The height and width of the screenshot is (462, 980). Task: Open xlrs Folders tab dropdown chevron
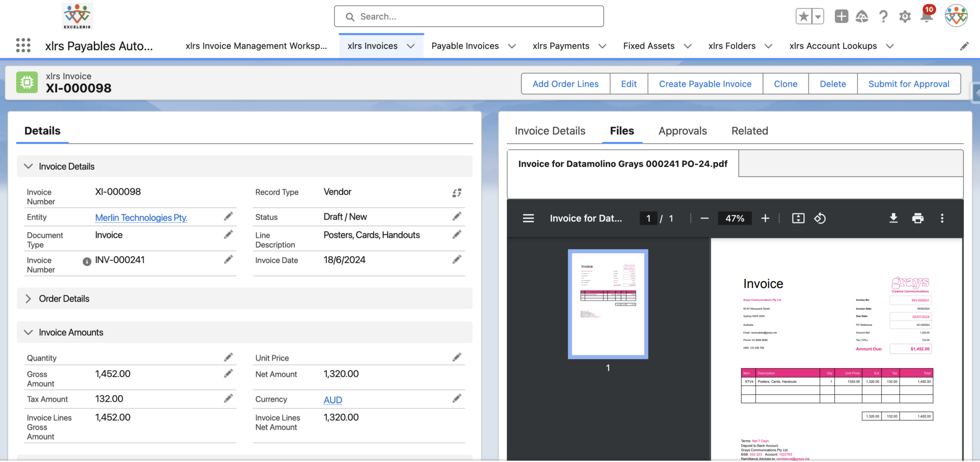click(x=768, y=46)
